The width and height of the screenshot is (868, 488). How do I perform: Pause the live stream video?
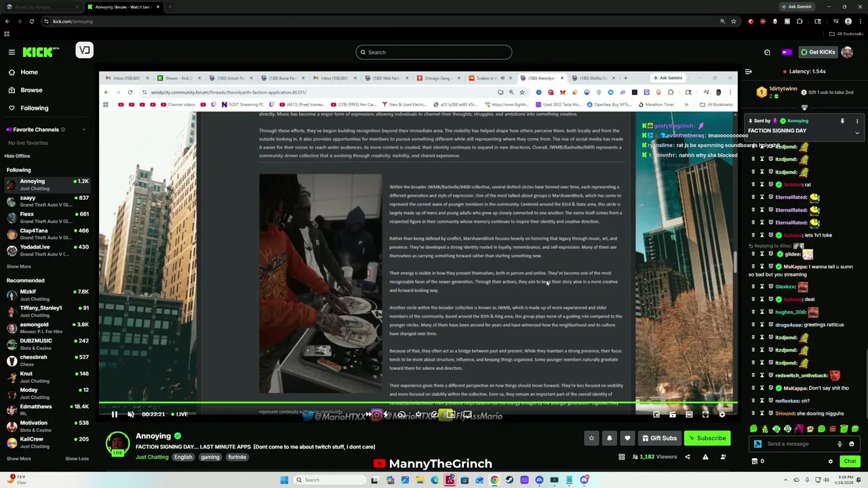click(x=115, y=414)
